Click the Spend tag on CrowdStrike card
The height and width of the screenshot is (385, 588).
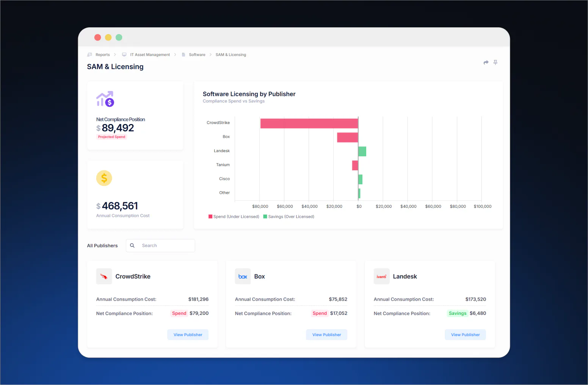[x=179, y=313]
